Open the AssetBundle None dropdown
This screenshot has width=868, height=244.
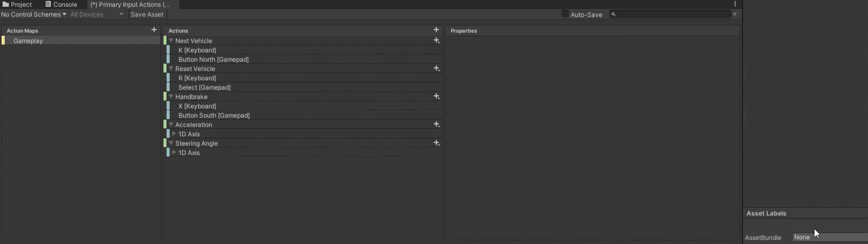(829, 237)
